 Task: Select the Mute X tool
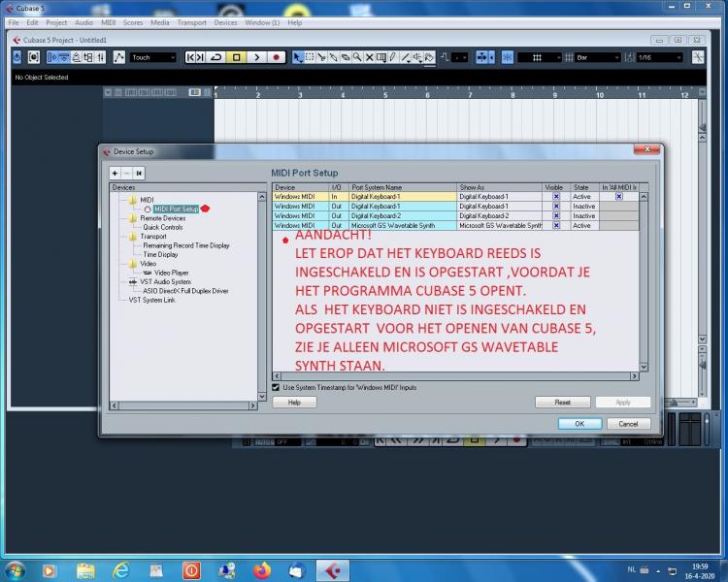pyautogui.click(x=369, y=57)
